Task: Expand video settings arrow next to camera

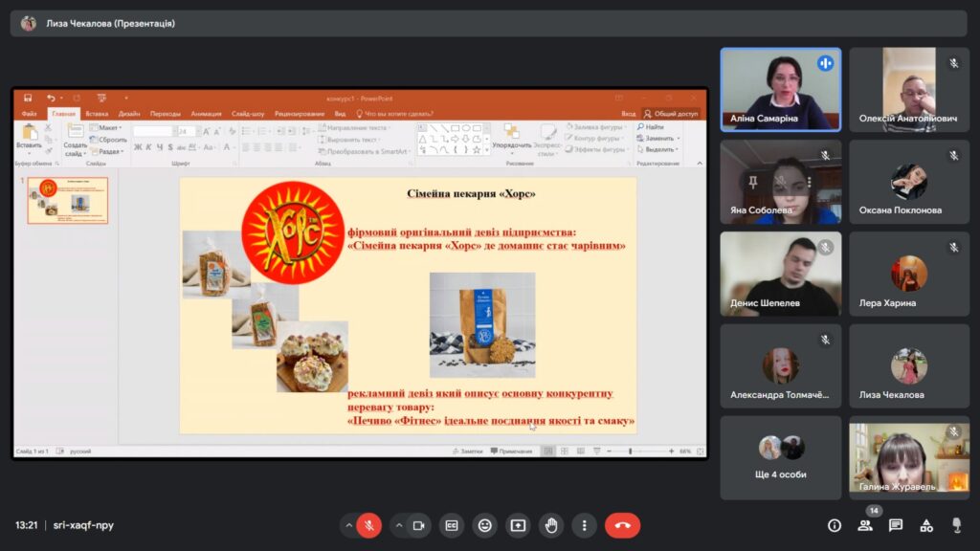Action: [399, 525]
